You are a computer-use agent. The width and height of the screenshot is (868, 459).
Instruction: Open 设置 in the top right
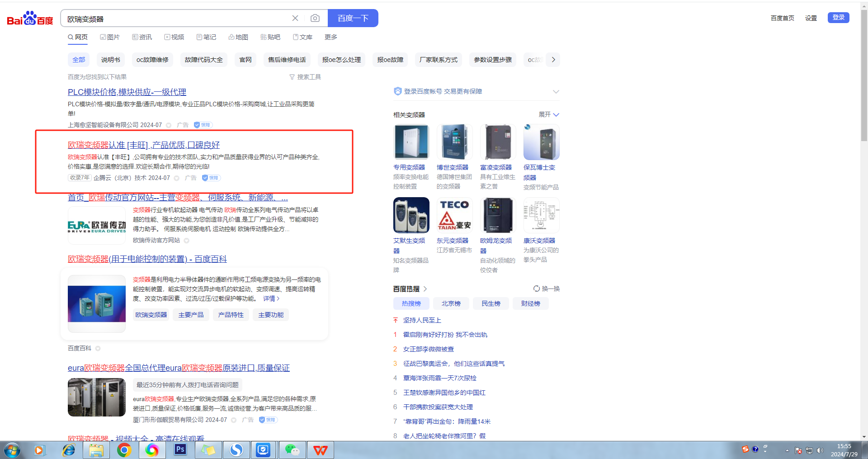click(x=811, y=18)
